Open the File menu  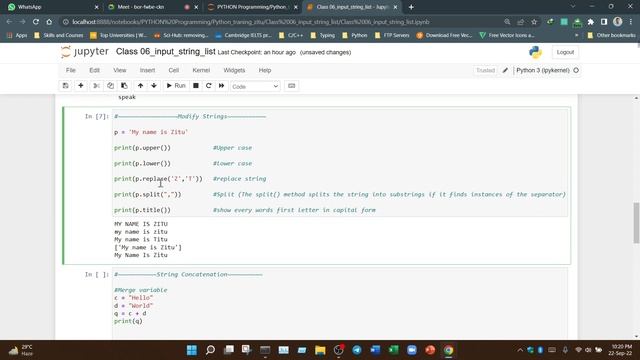(71, 70)
